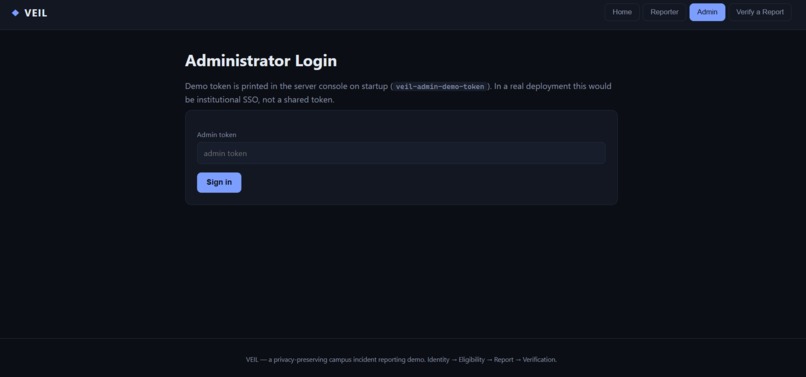Click the Sign in button
Screen dimensions: 806x377
219,182
